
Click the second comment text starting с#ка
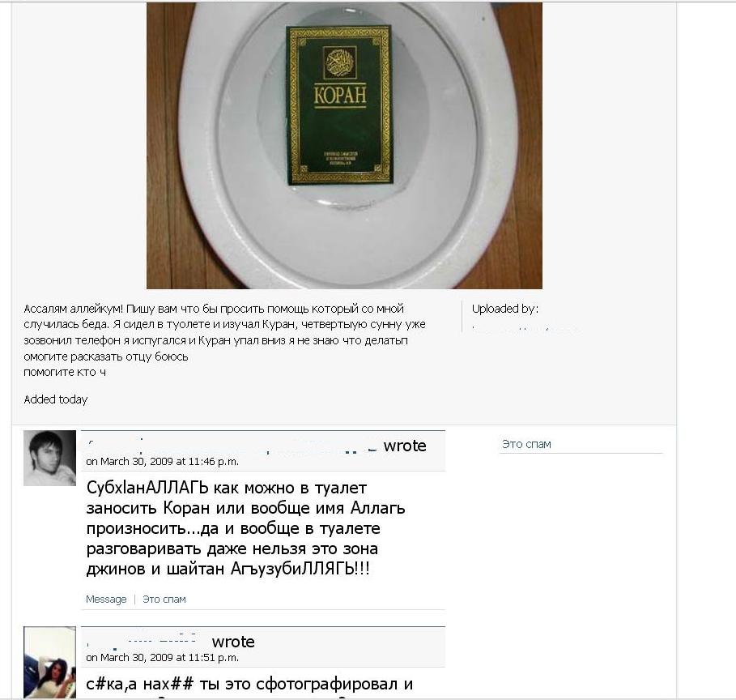click(x=249, y=684)
